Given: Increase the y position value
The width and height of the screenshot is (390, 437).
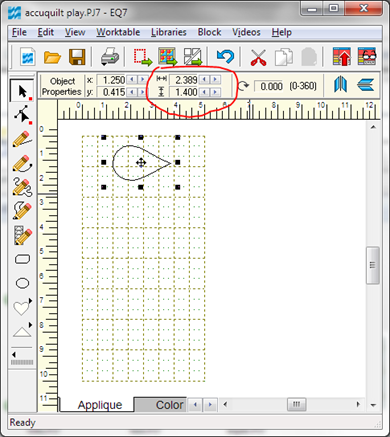Looking at the screenshot, I should pos(143,92).
